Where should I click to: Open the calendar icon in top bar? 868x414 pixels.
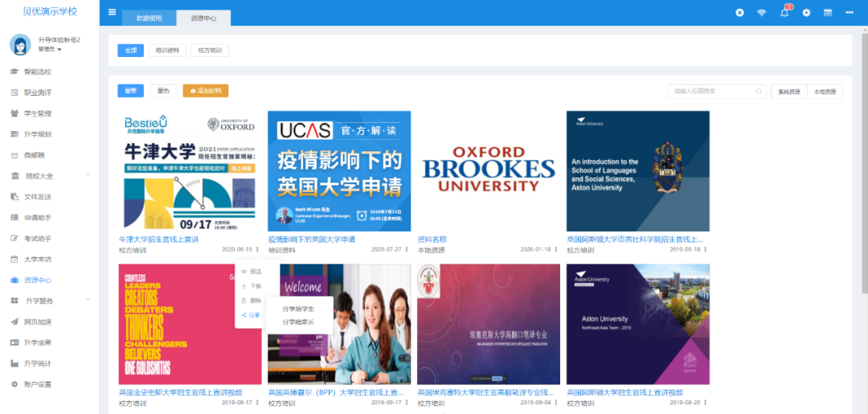click(828, 13)
